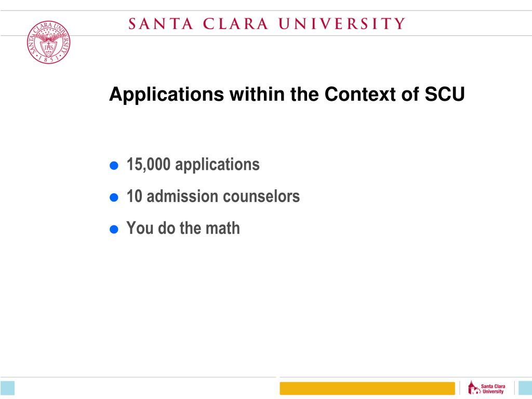Click the round Santa Clara University seal
The width and height of the screenshot is (532, 399).
click(48, 42)
